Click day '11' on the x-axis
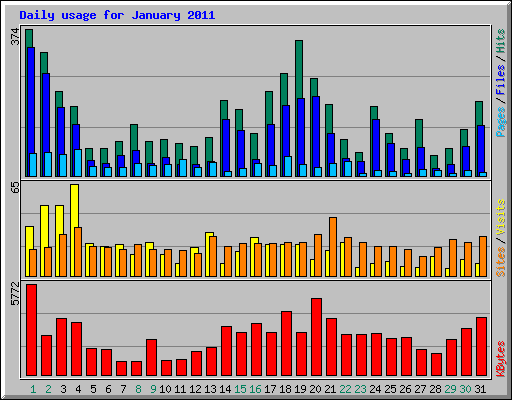The image size is (512, 400). click(x=180, y=389)
